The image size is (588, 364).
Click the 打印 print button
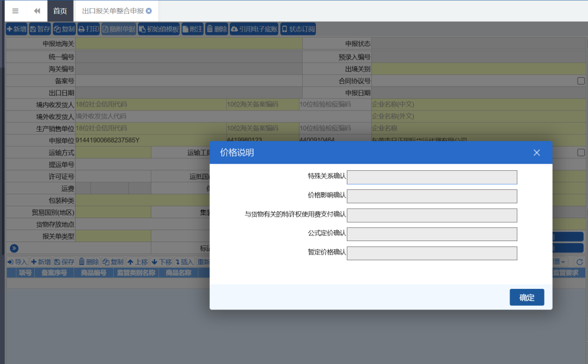[89, 29]
